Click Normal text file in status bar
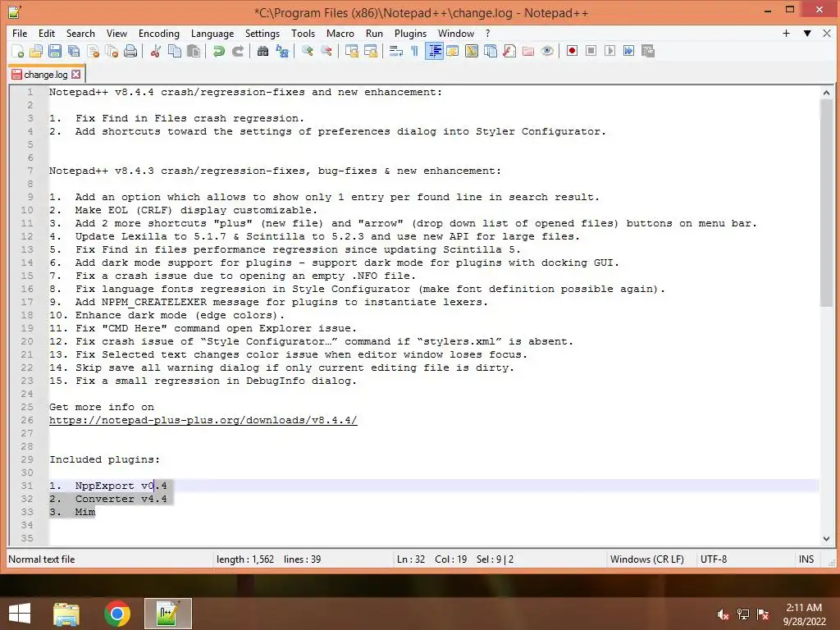Image resolution: width=840 pixels, height=630 pixels. (42, 559)
